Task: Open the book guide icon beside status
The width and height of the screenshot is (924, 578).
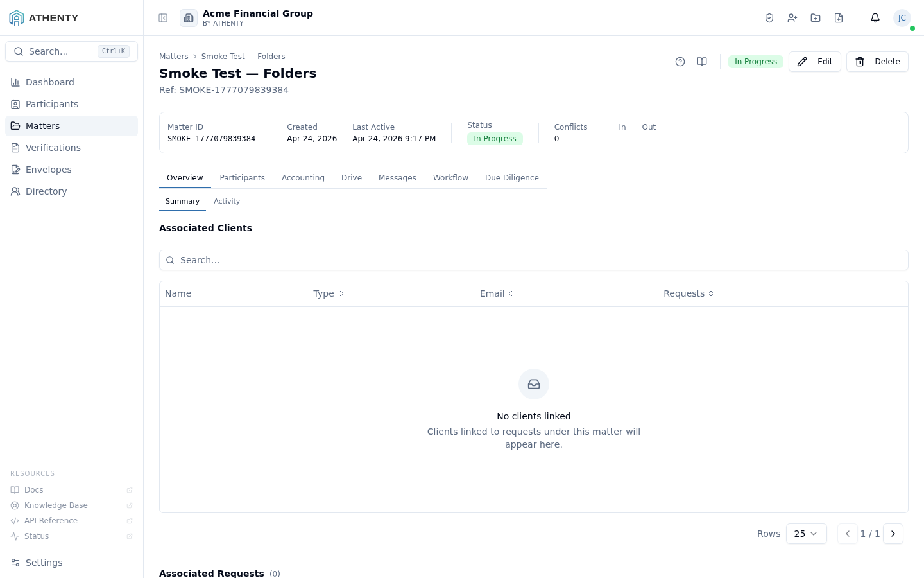Action: (x=702, y=62)
